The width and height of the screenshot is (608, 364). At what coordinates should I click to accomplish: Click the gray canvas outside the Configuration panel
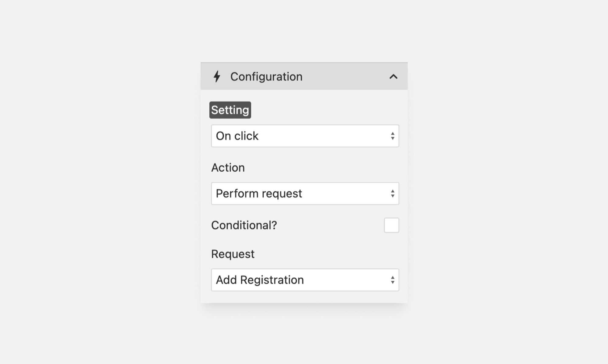(x=100, y=182)
